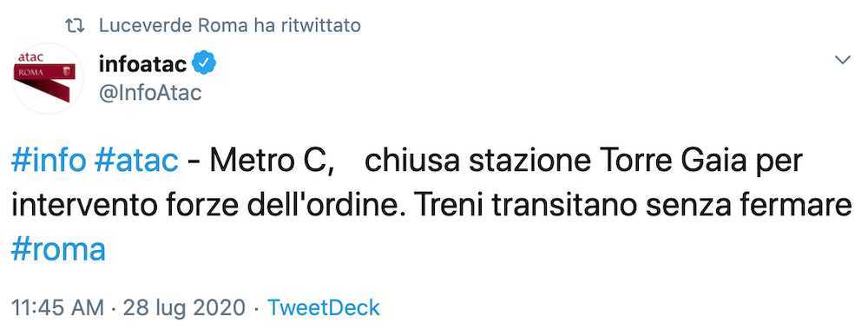The height and width of the screenshot is (336, 868).
Task: Click the retweet icon above the tweet
Action: click(x=74, y=25)
